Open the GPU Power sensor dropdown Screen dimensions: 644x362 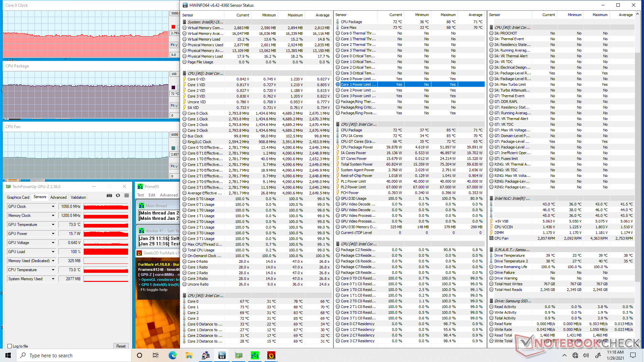pos(53,234)
